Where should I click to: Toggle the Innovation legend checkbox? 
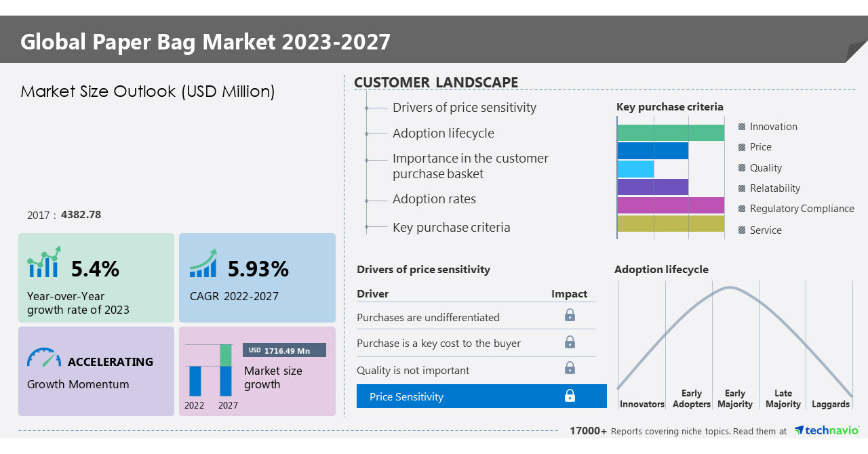pos(741,127)
